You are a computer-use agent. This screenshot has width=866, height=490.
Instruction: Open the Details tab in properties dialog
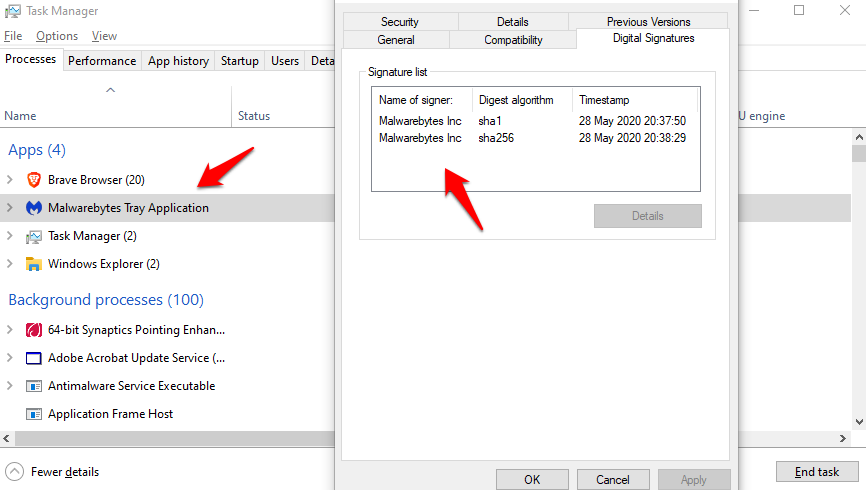[513, 22]
